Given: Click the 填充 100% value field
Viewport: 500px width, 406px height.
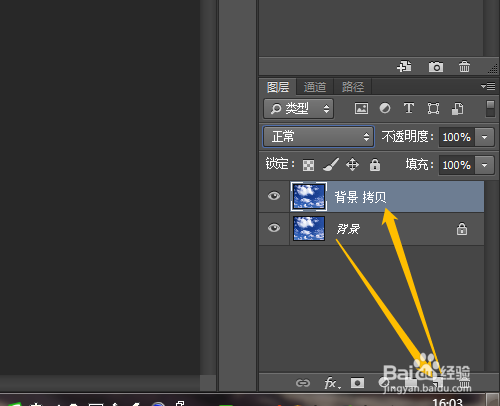Looking at the screenshot, I should (456, 165).
